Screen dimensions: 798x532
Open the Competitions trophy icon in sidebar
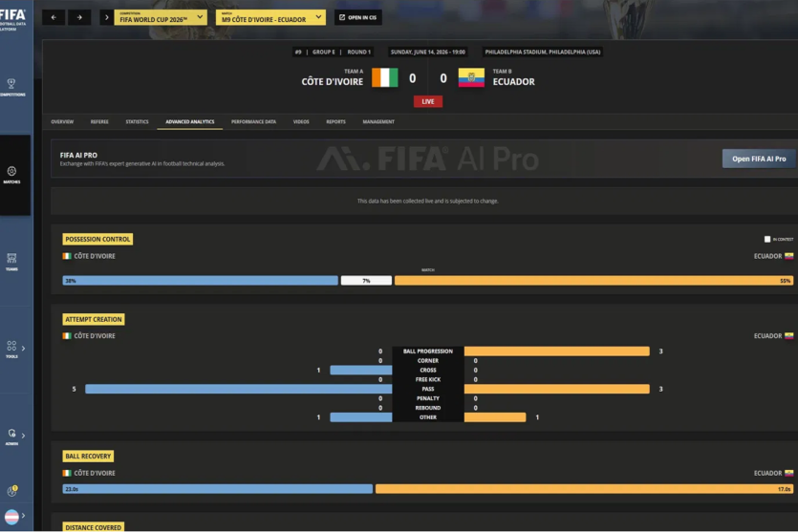(11, 83)
